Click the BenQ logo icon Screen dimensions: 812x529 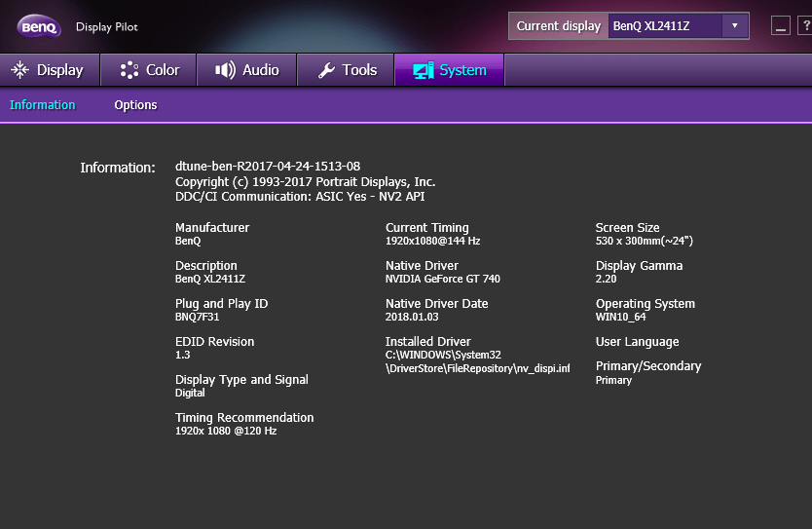coord(39,26)
